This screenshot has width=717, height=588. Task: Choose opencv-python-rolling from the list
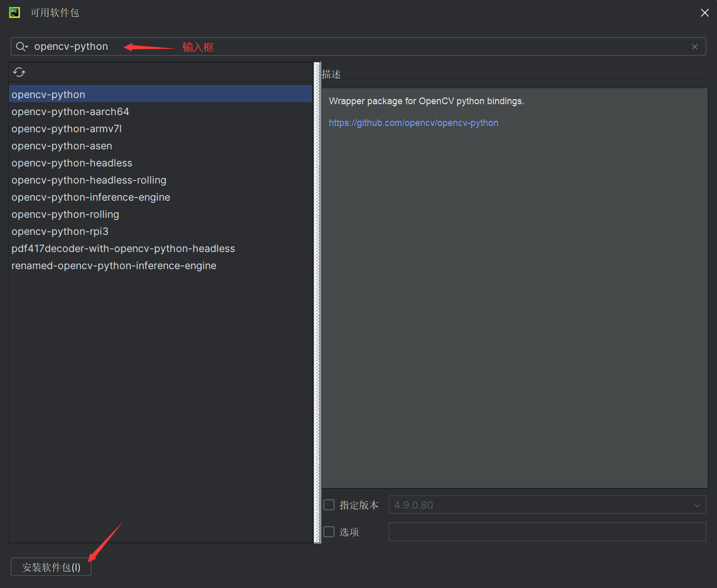click(x=65, y=214)
